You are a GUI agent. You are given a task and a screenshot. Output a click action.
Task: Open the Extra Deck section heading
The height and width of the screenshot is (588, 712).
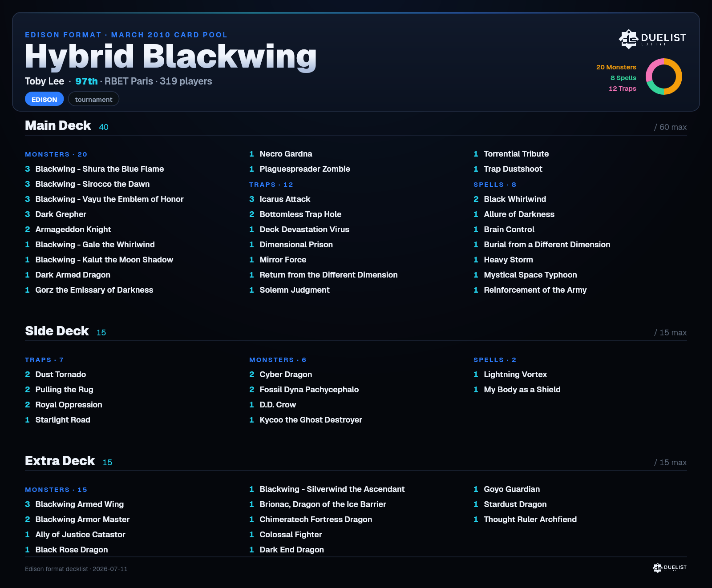[60, 461]
